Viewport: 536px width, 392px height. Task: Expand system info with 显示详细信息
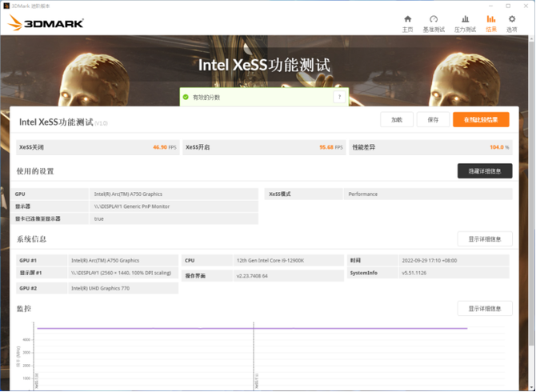tap(485, 239)
